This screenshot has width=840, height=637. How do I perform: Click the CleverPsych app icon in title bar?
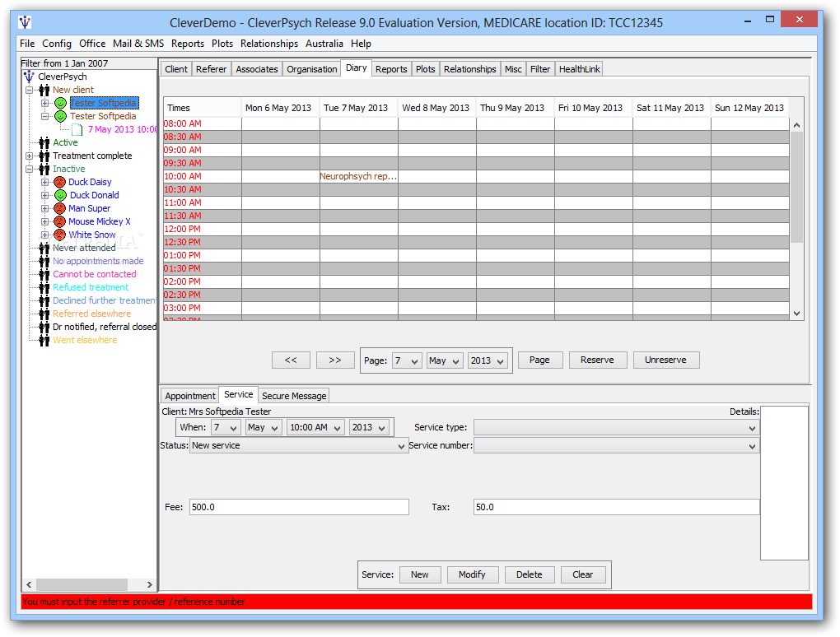pyautogui.click(x=25, y=22)
